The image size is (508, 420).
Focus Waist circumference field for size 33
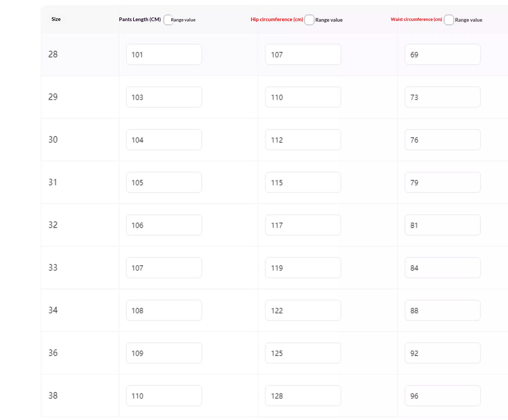point(442,268)
